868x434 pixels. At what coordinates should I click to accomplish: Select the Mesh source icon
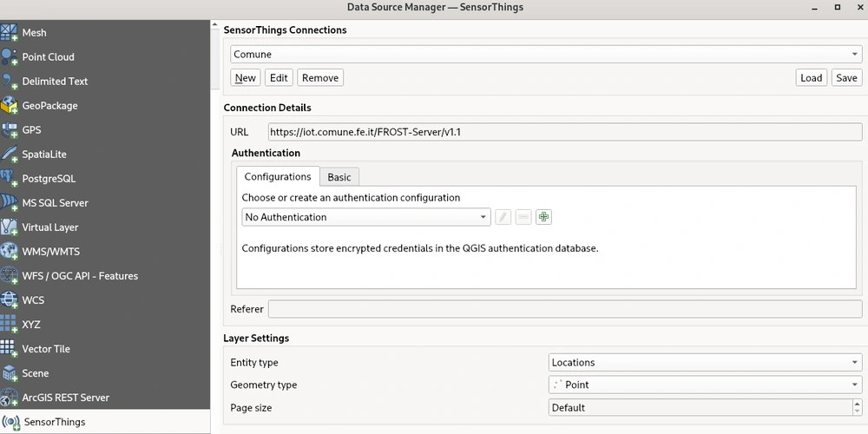pos(10,33)
